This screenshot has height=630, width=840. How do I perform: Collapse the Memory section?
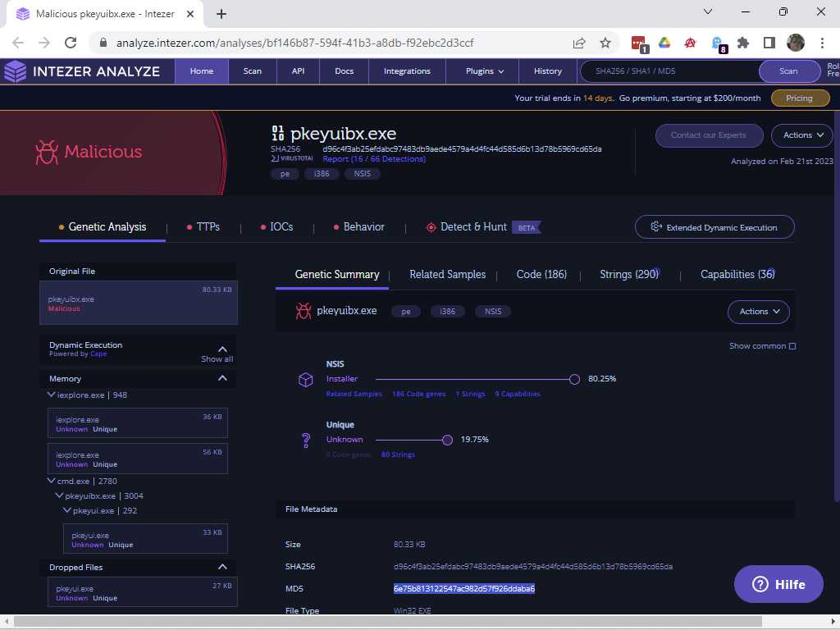coord(222,378)
